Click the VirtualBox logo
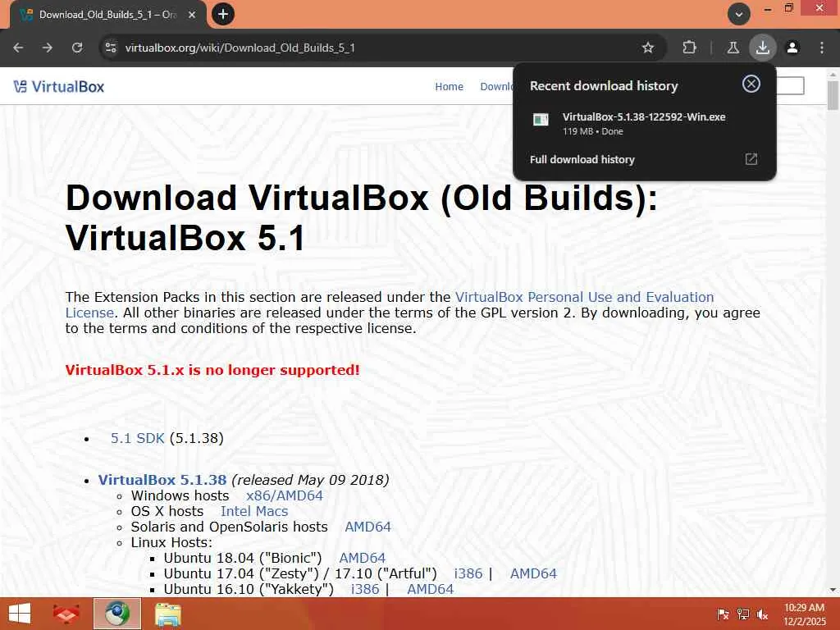Image resolution: width=840 pixels, height=630 pixels. point(59,87)
